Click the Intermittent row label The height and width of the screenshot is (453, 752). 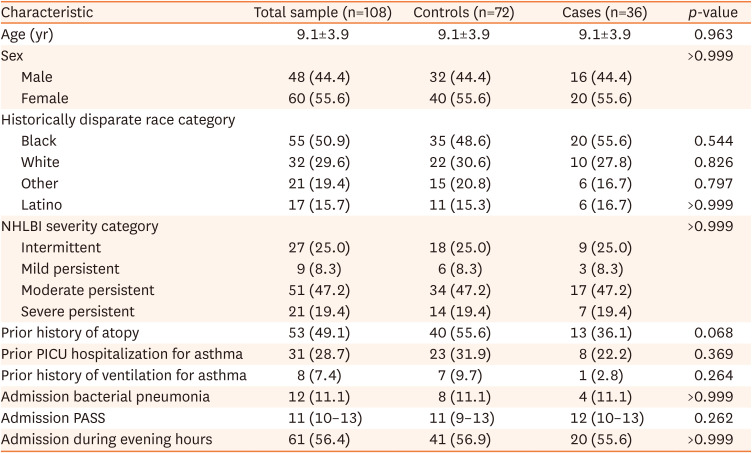tap(60, 249)
